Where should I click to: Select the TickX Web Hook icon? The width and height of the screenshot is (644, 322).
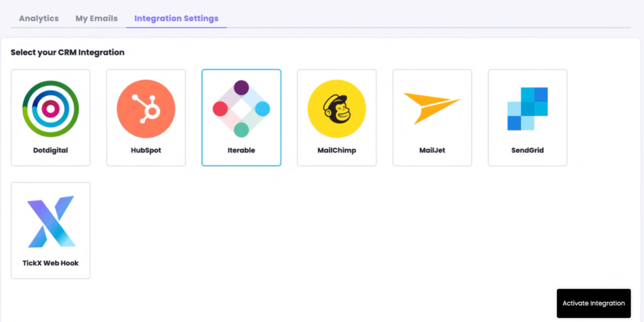pos(51,221)
